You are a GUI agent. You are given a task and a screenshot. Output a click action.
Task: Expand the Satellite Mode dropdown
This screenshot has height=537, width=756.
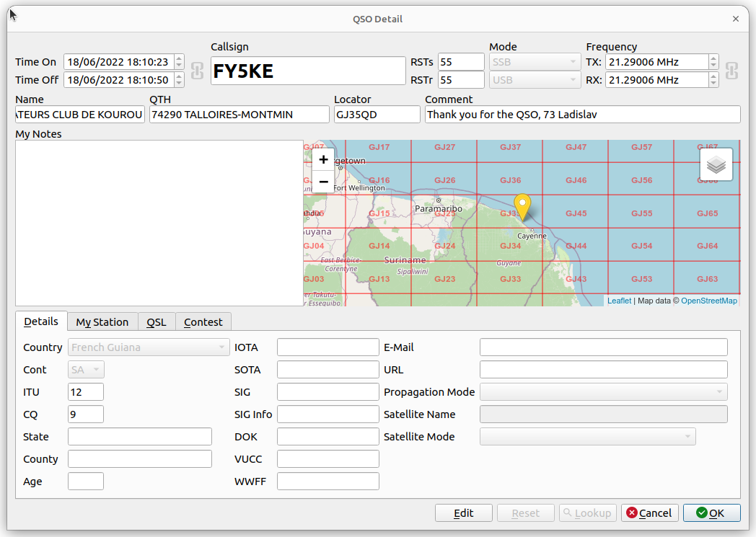[x=587, y=437]
